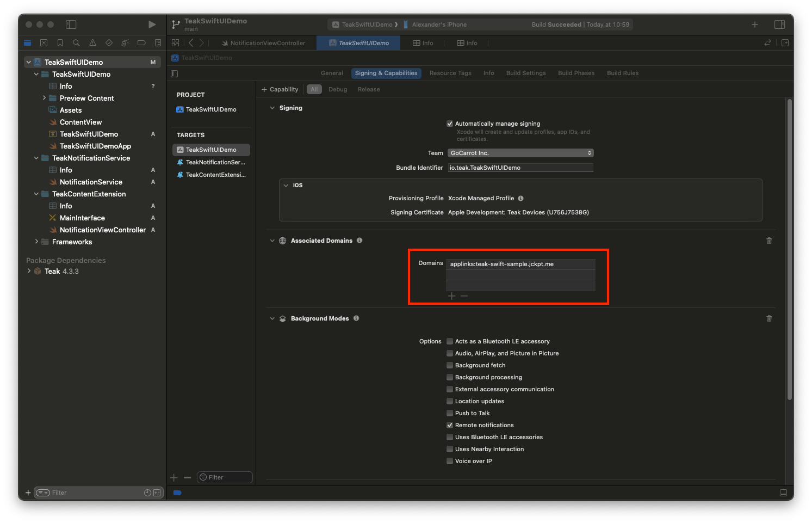The height and width of the screenshot is (523, 812).
Task: Collapse the Signing section
Action: click(x=272, y=108)
